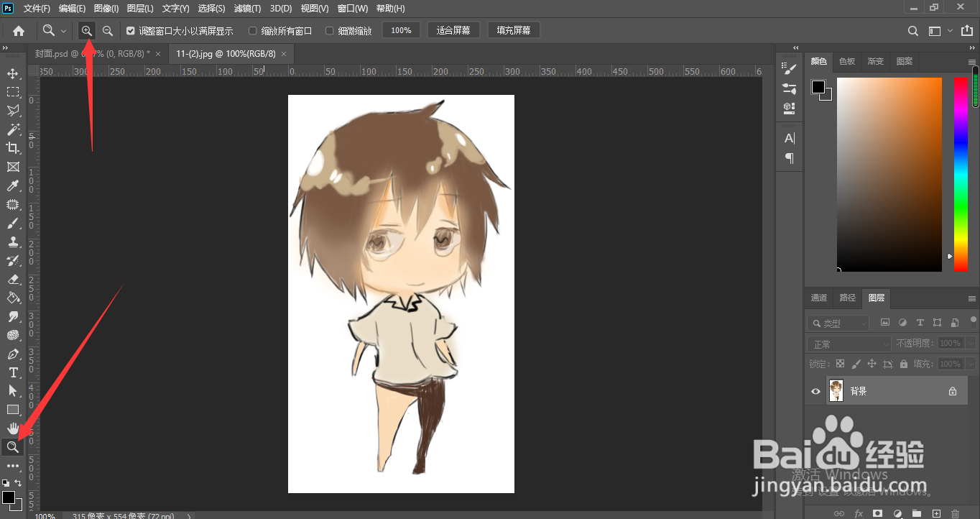
Task: Select the Magic Wand tool
Action: (13, 129)
